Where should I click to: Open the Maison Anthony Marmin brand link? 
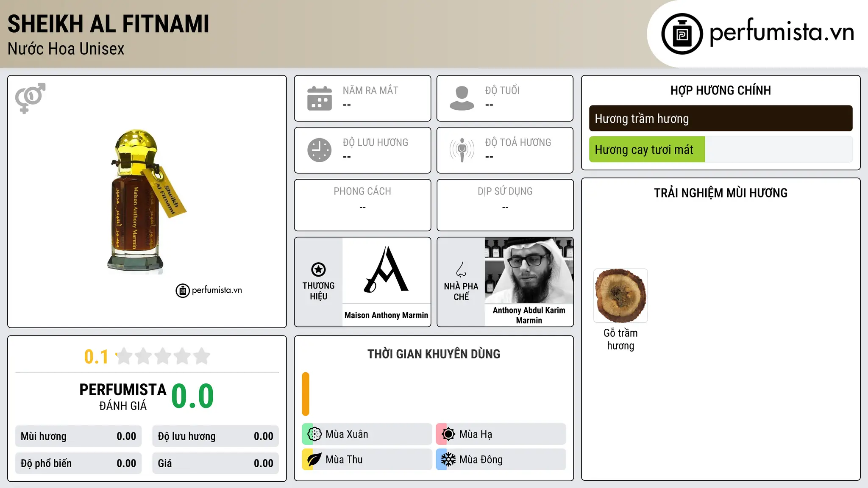click(x=387, y=315)
